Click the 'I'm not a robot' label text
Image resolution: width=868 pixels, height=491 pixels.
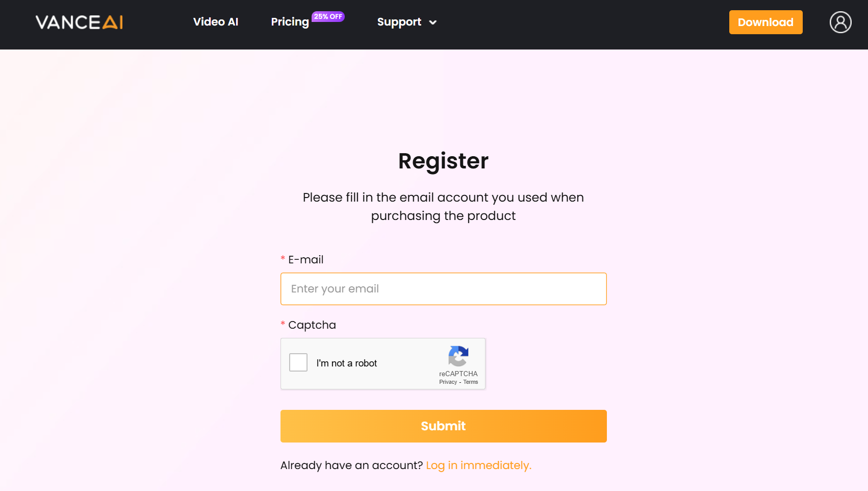[347, 363]
